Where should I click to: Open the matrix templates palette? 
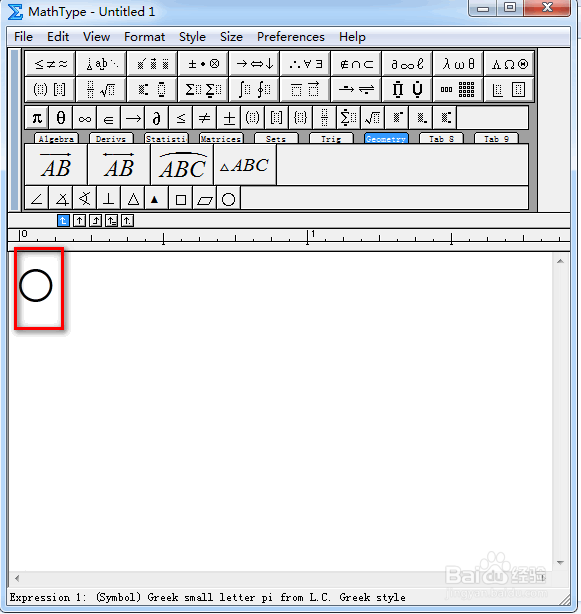458,89
